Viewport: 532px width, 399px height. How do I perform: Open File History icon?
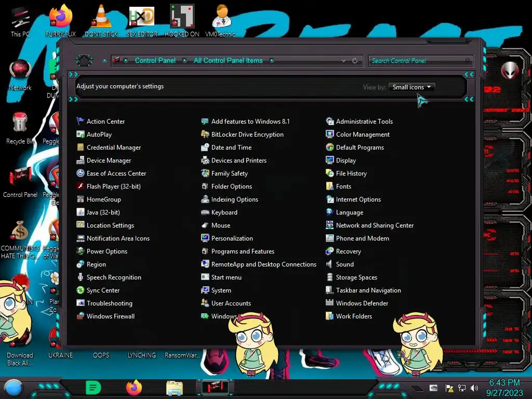[330, 174]
